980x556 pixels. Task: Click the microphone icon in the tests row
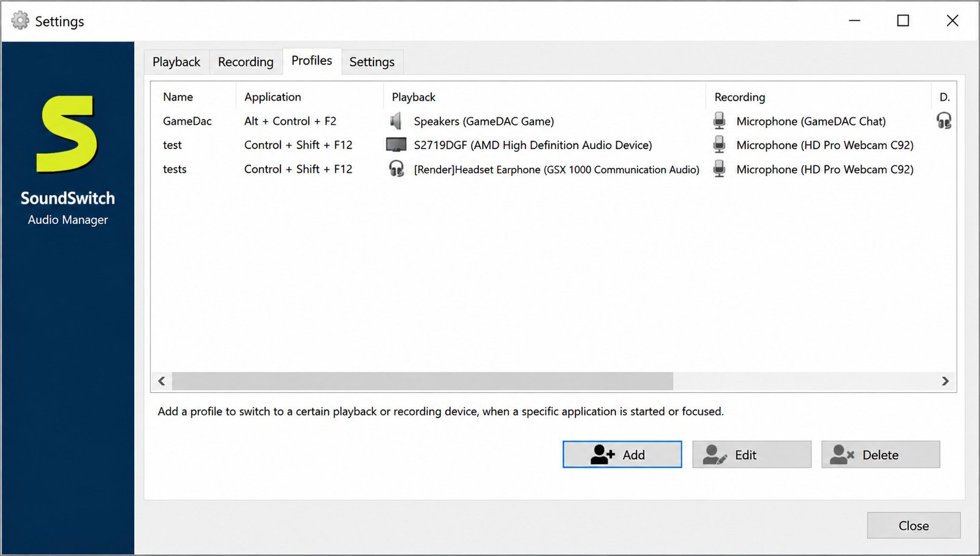tap(719, 169)
